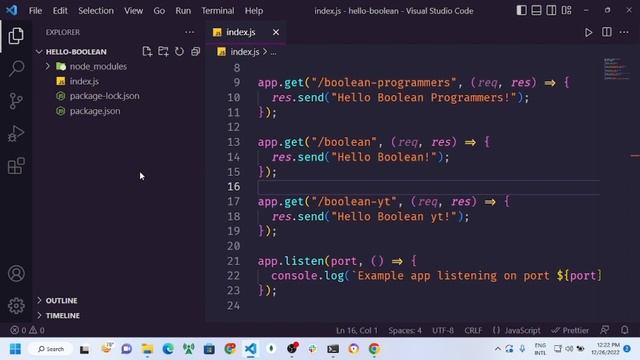This screenshot has width=640, height=360.
Task: Click index.js in the breadcrumb
Action: pyautogui.click(x=244, y=52)
